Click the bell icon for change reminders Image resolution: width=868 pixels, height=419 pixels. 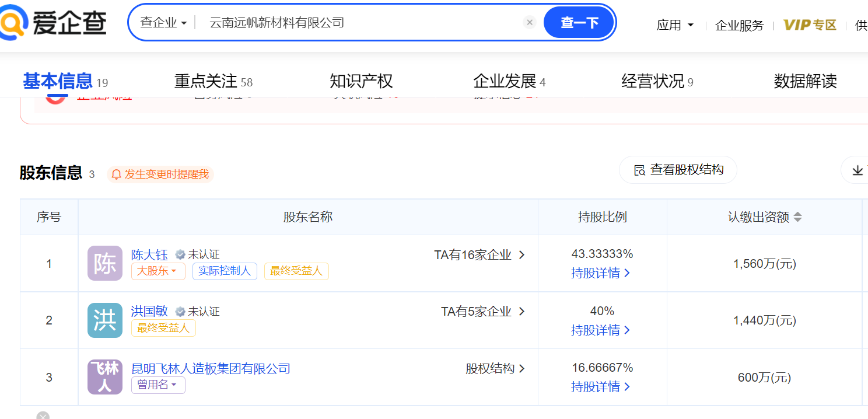click(116, 174)
